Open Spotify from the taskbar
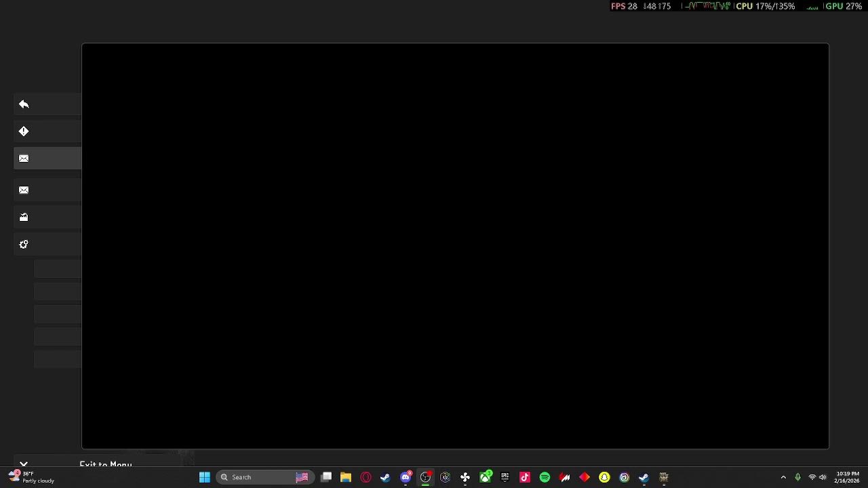The image size is (868, 488). (545, 477)
